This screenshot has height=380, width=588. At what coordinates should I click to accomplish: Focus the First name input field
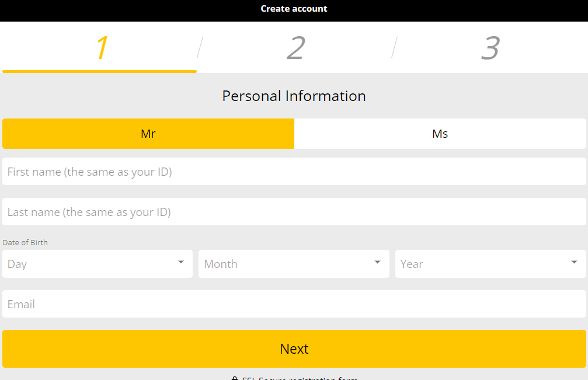coord(294,172)
